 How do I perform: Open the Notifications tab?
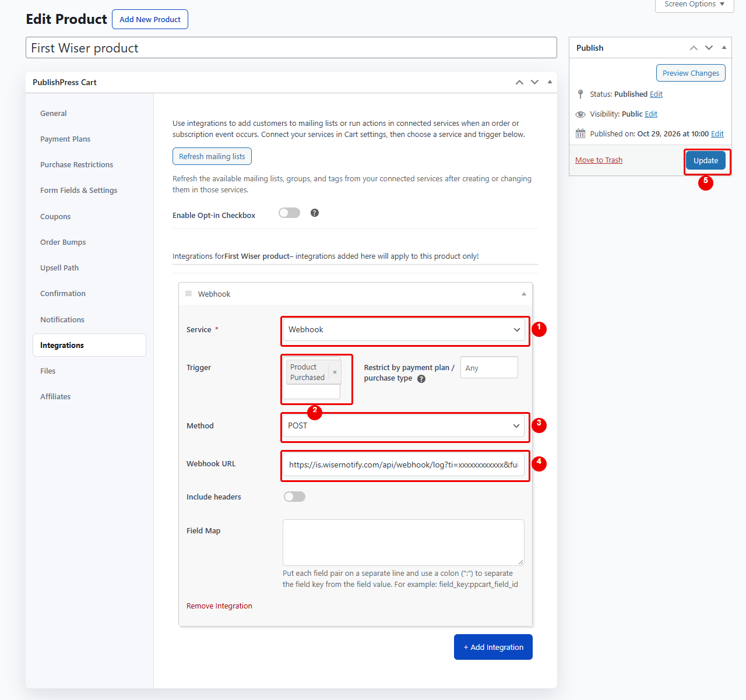point(62,319)
